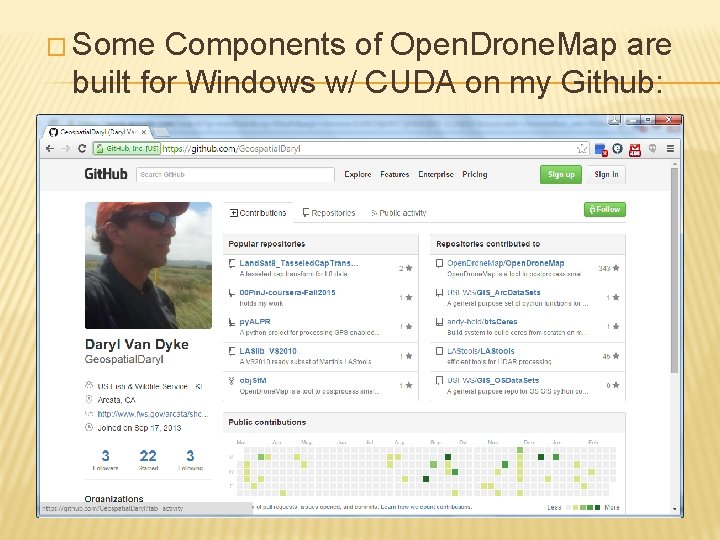Screen dimensions: 720x540
Task: Close the GeospatialDaryl browser tab
Action: pos(144,132)
